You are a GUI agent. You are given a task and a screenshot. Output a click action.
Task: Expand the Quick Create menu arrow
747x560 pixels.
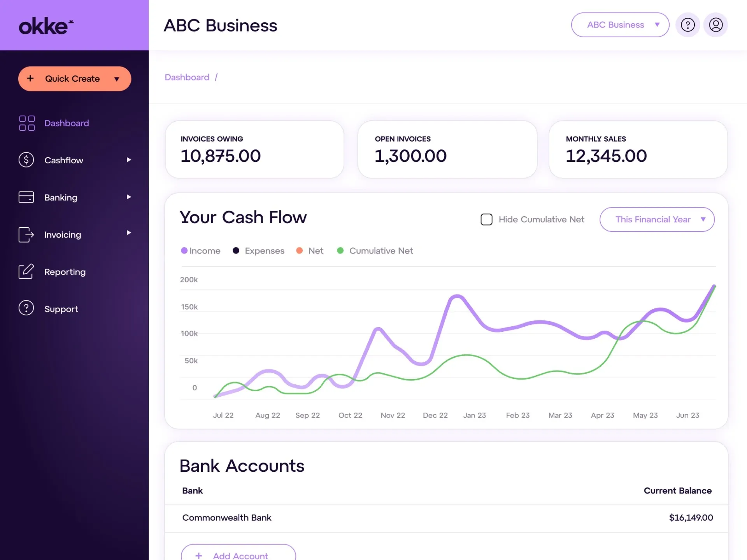117,78
